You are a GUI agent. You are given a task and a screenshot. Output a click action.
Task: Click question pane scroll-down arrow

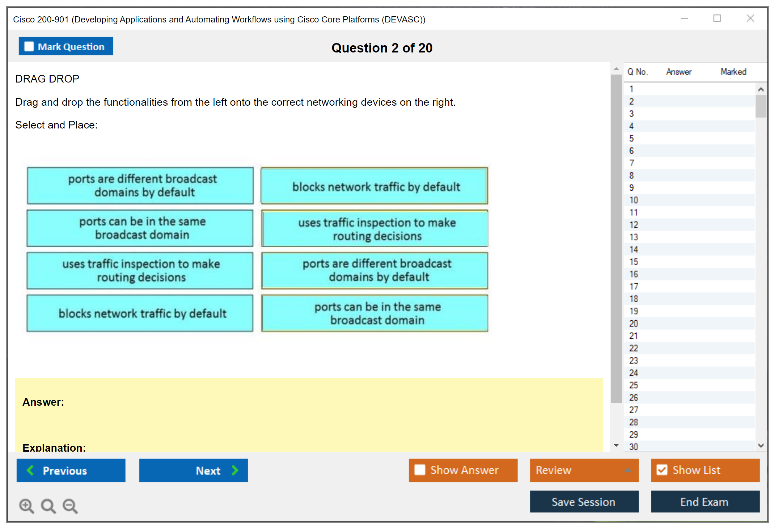(616, 445)
